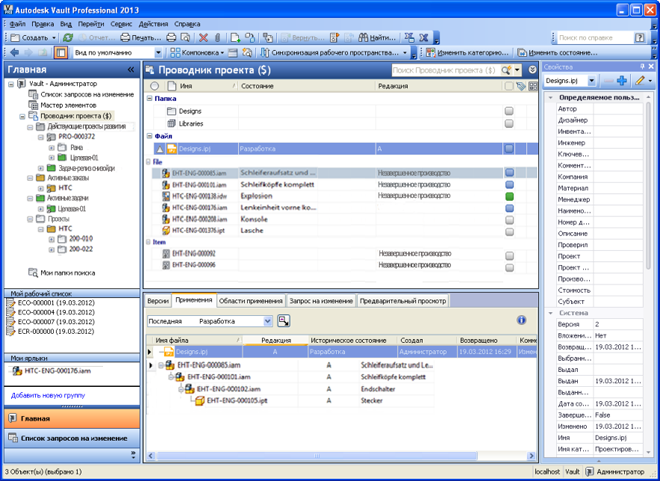This screenshot has height=481, width=660.
Task: Click the pencil edit icon in properties
Action: point(640,80)
